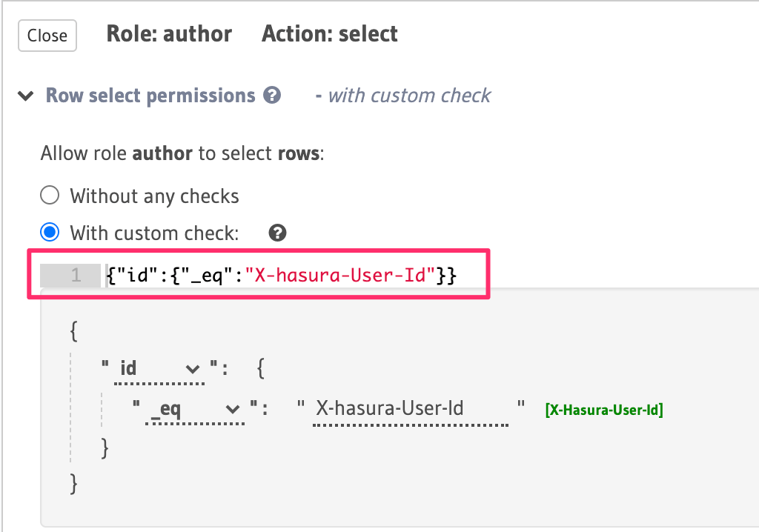Screen dimensions: 759x532
Task: Open the id column dropdown
Action: tap(160, 368)
